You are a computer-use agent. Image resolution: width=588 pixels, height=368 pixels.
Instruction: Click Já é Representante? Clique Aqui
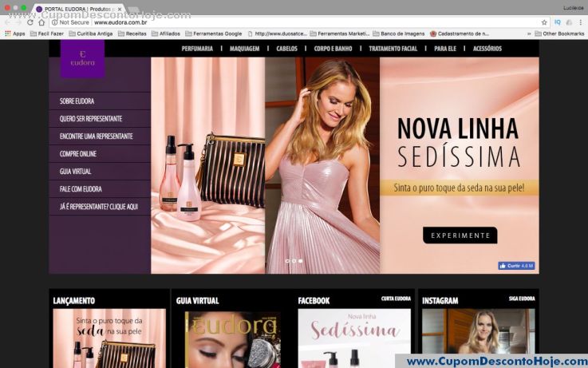coord(100,207)
